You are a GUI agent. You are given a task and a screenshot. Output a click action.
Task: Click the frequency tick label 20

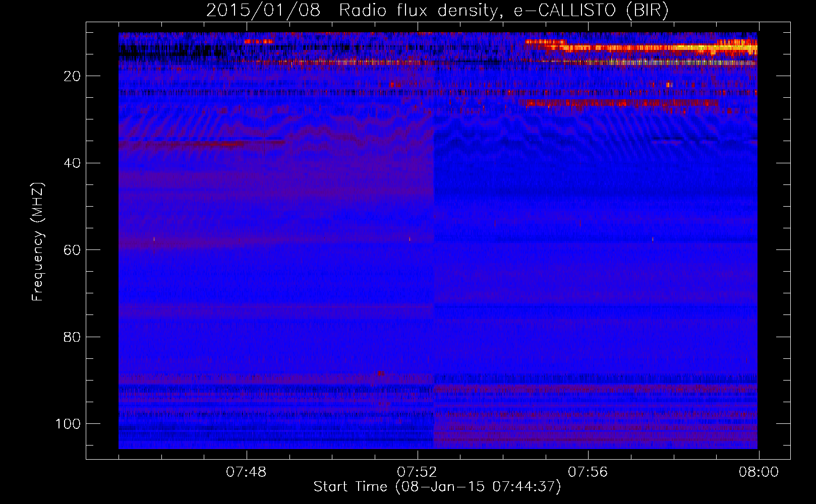pyautogui.click(x=72, y=76)
